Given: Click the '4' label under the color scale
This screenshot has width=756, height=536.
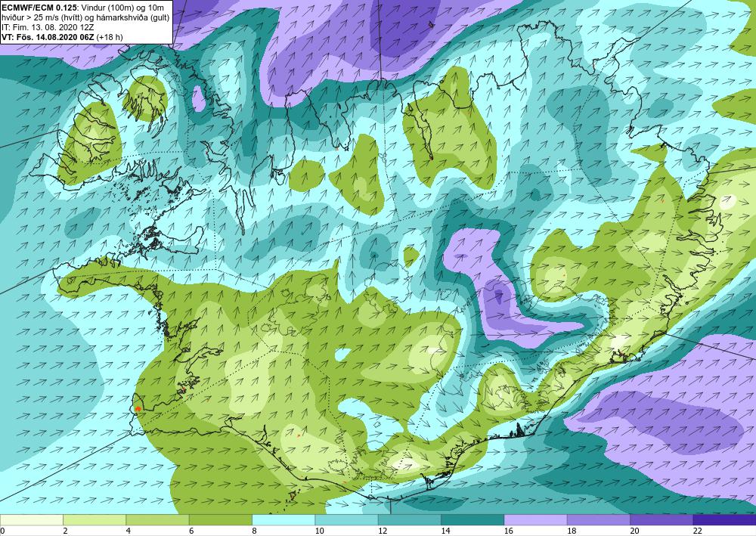Looking at the screenshot, I should [x=129, y=531].
